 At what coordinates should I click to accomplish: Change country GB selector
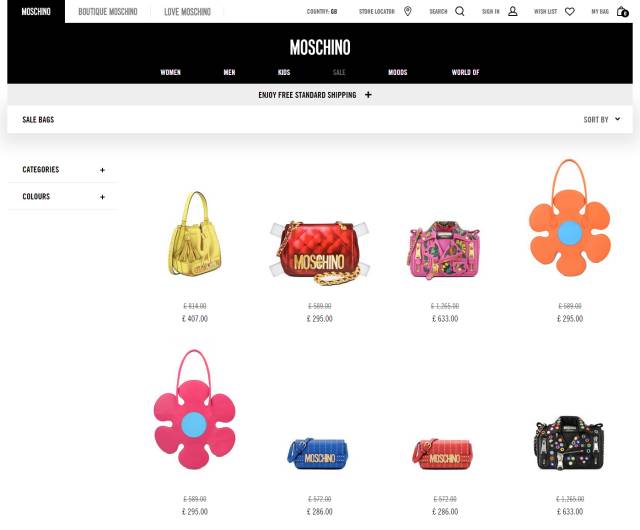pyautogui.click(x=322, y=11)
